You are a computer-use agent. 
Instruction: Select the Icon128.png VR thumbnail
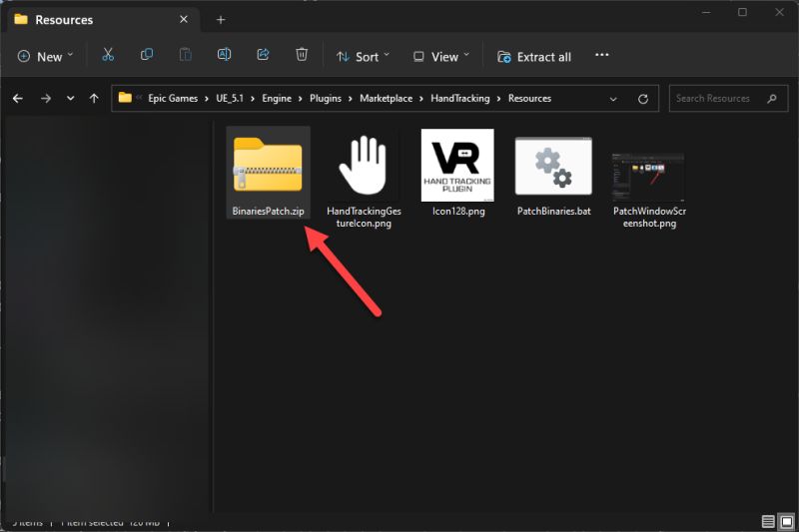457,173
